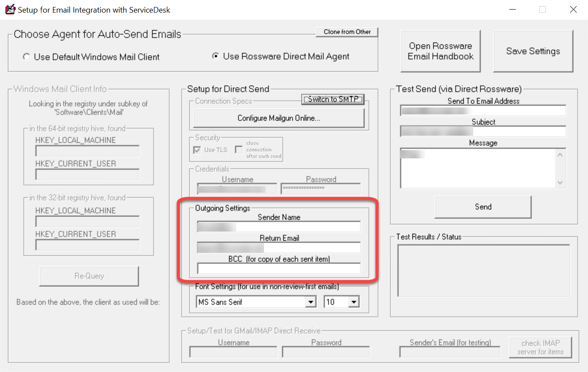Open Rossware Email Handbook
The image size is (588, 372).
tap(441, 51)
